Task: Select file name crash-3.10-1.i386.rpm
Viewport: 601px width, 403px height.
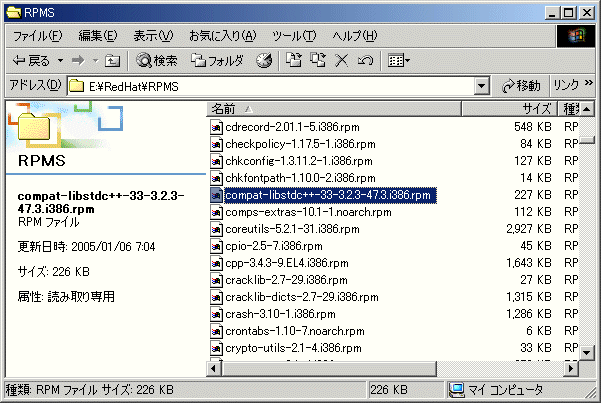Action: point(281,314)
